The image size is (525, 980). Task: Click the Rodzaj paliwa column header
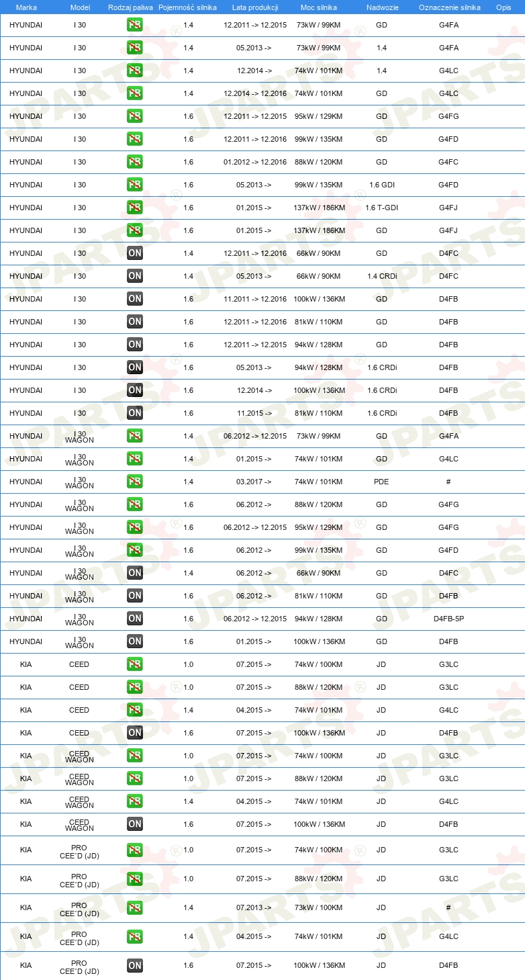pos(130,7)
